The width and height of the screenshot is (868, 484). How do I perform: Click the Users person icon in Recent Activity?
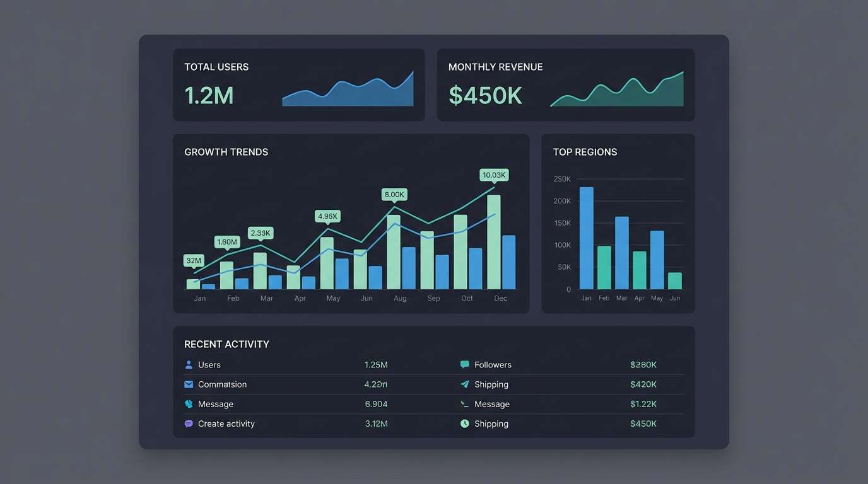tap(188, 364)
